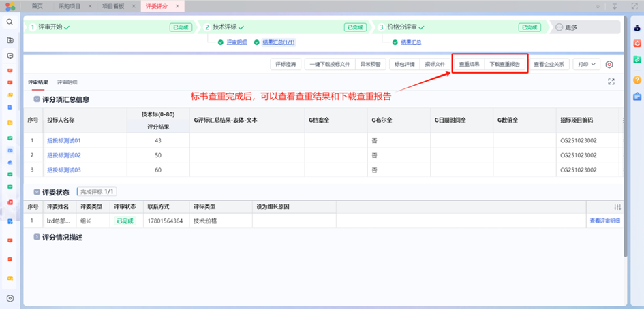The width and height of the screenshot is (644, 309).
Task: Open the folder download icon in sidebar
Action: [10, 39]
